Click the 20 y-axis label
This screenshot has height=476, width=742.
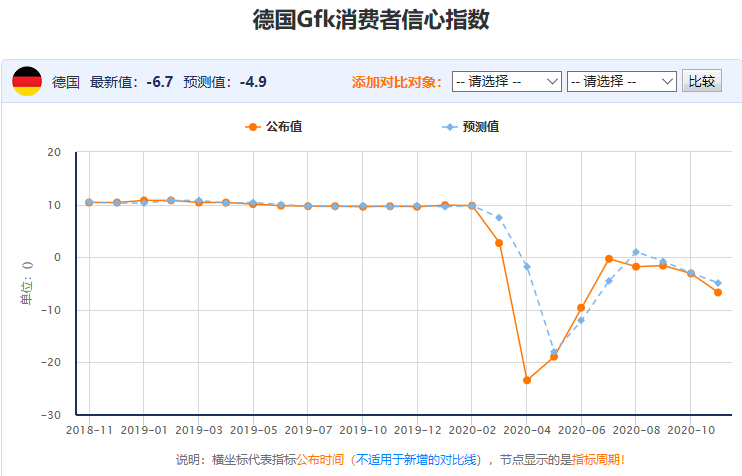pyautogui.click(x=54, y=152)
